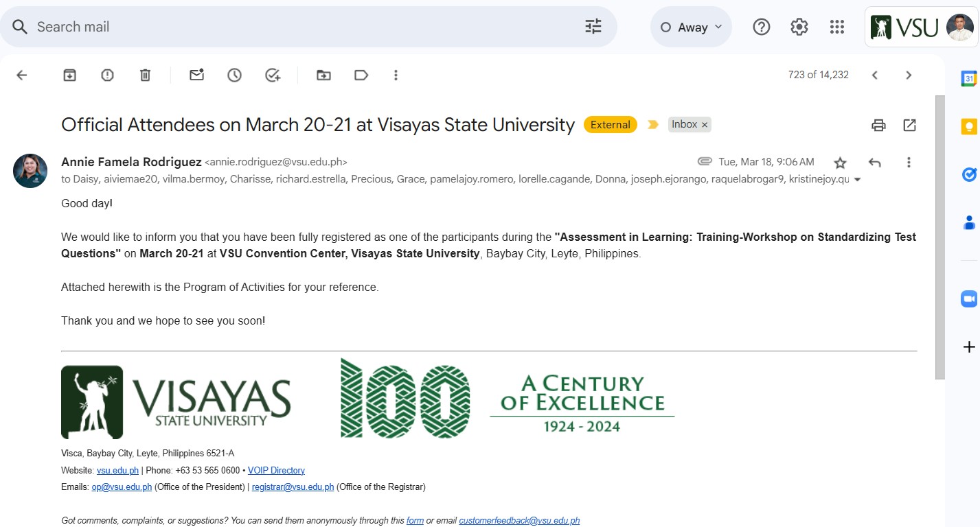Delete email using the trash icon
This screenshot has height=527, width=980.
pos(145,75)
